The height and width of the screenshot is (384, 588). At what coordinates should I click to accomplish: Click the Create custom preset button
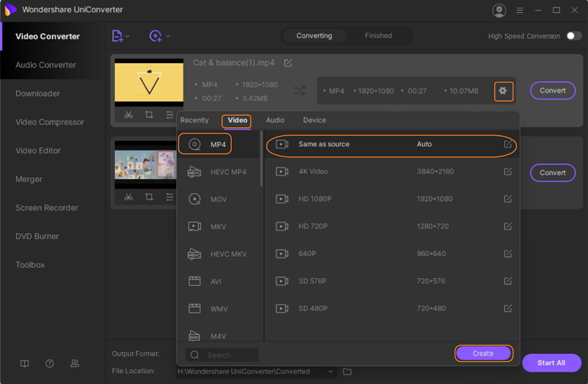pyautogui.click(x=483, y=354)
